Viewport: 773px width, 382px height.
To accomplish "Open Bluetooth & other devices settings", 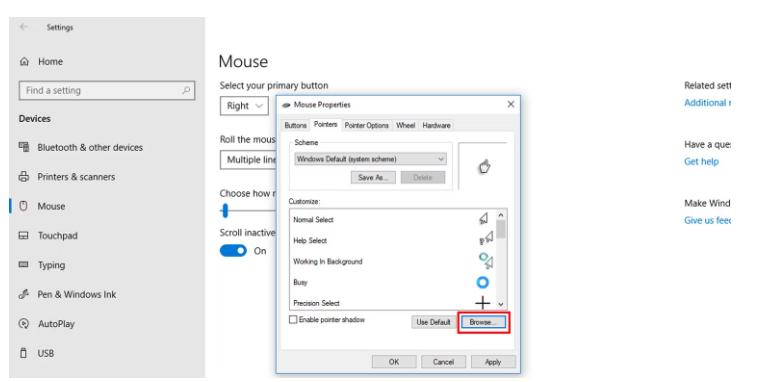I will (90, 147).
